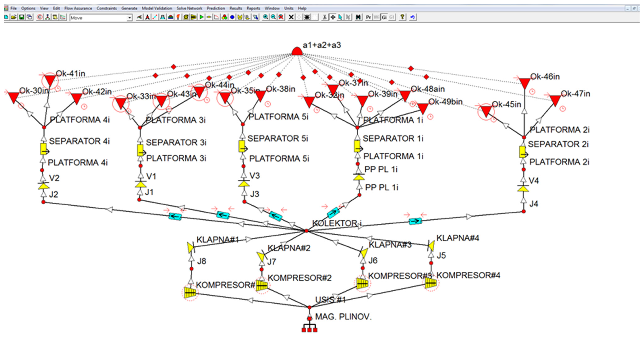The height and width of the screenshot is (337, 644).
Task: Click the Open folder toolbar icon
Action: [14, 17]
